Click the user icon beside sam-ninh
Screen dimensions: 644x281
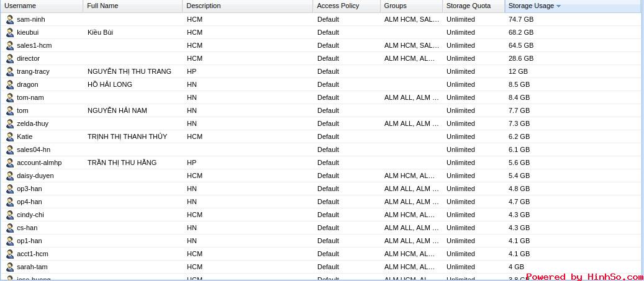pos(10,19)
